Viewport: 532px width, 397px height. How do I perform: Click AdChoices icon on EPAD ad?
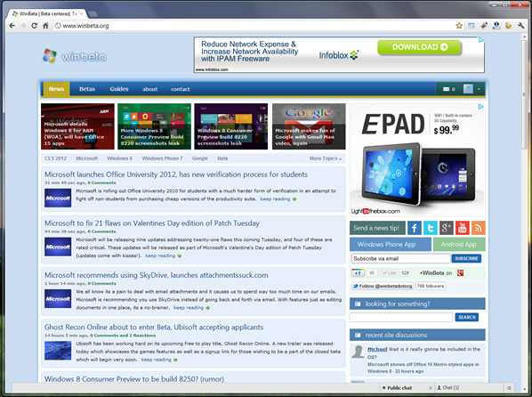[x=480, y=107]
